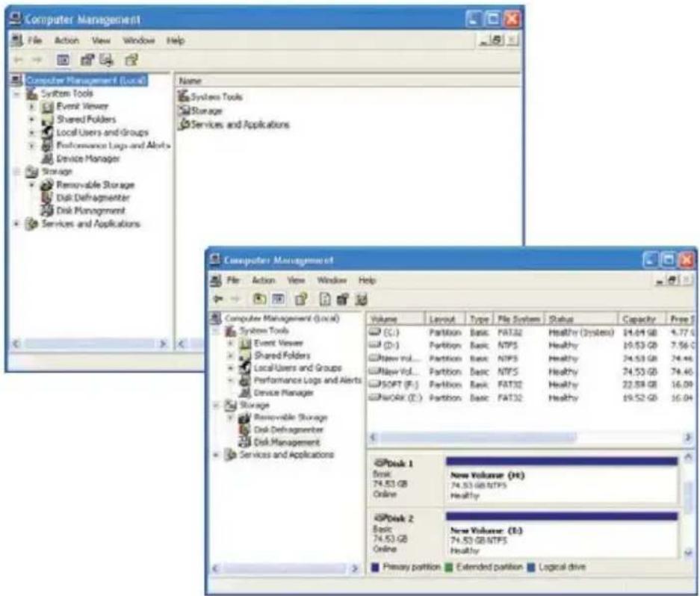Click right scroll arrow under back window tree
This screenshot has width=700, height=596.
click(x=163, y=344)
